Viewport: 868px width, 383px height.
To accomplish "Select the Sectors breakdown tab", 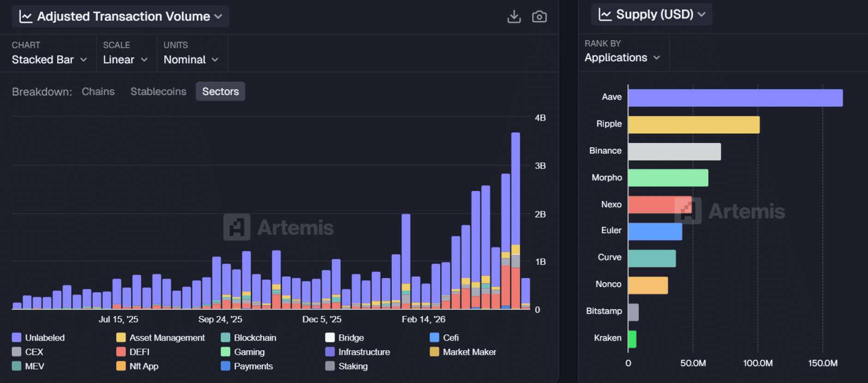I will [x=221, y=91].
